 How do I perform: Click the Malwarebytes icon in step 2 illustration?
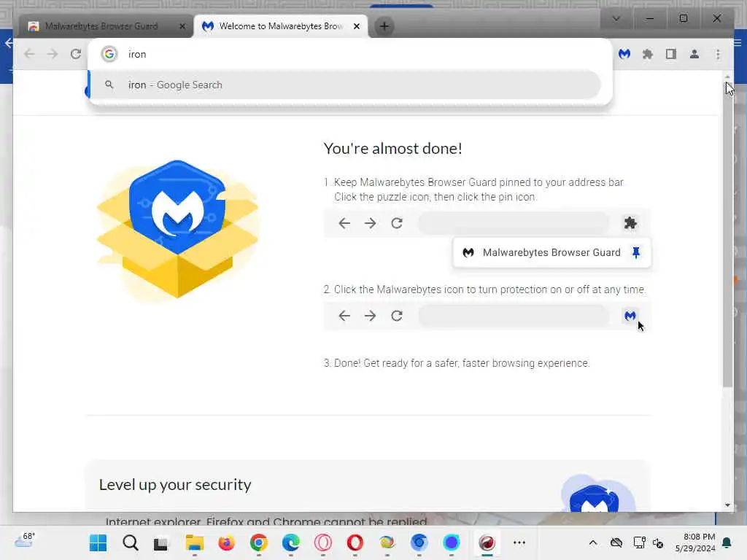pyautogui.click(x=630, y=316)
